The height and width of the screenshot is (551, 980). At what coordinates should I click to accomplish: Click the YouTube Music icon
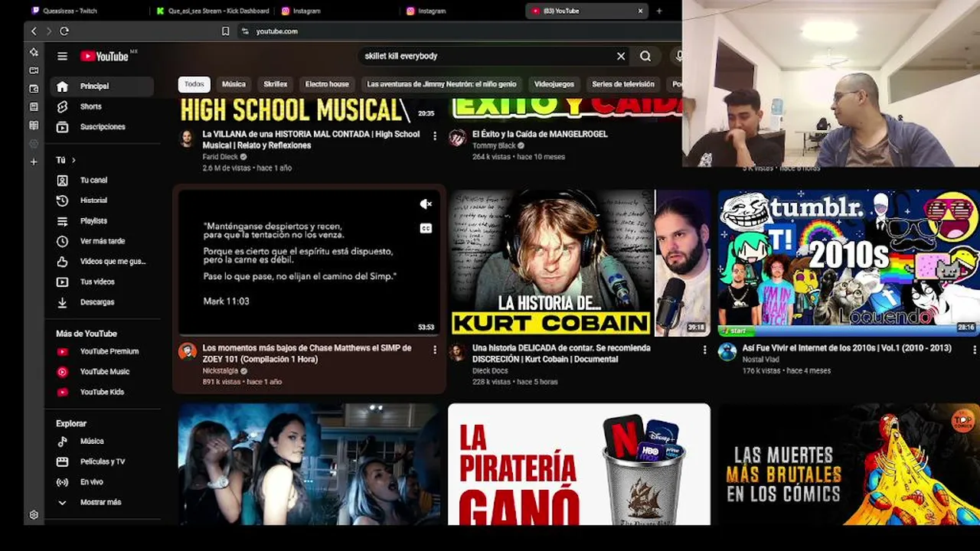coord(63,372)
